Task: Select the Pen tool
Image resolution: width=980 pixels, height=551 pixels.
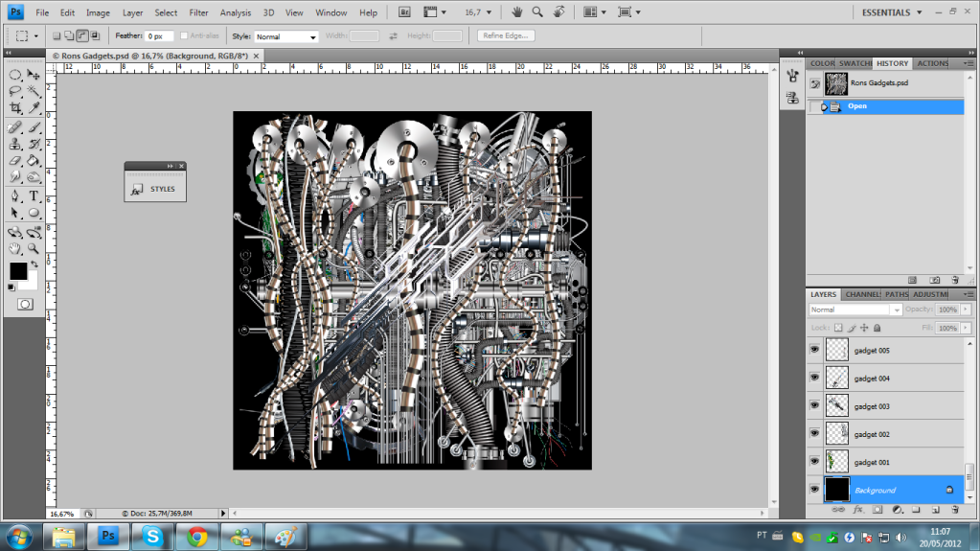Action: pos(15,195)
